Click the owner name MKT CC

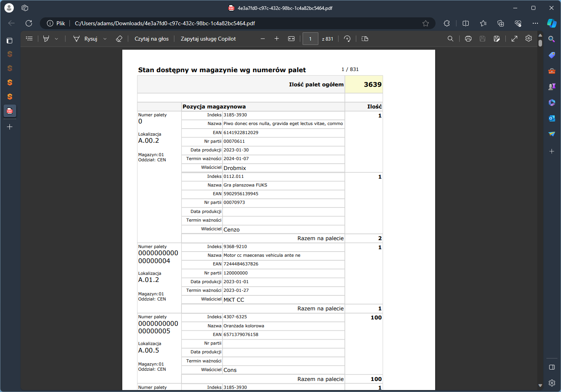point(234,300)
